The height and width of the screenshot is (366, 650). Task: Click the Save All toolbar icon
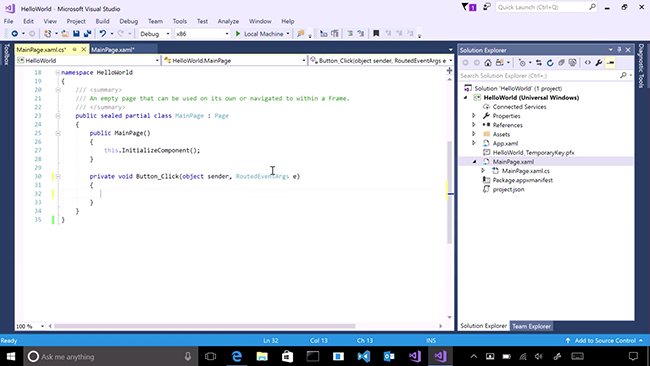pos(87,34)
